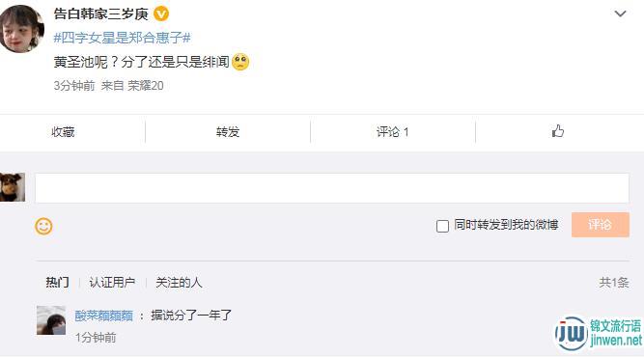644x357 pixels.
Task: Click 转发 to repost
Action: [228, 132]
